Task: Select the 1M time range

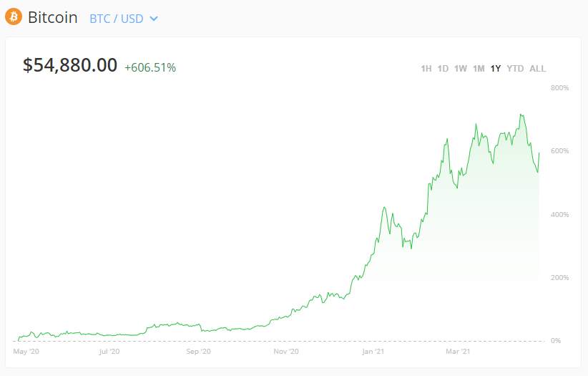Action: click(x=479, y=68)
